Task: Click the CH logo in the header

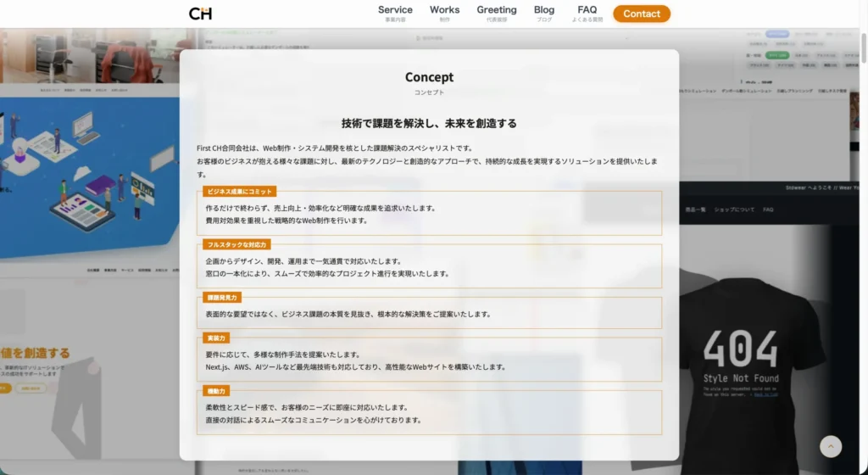Action: pos(200,14)
